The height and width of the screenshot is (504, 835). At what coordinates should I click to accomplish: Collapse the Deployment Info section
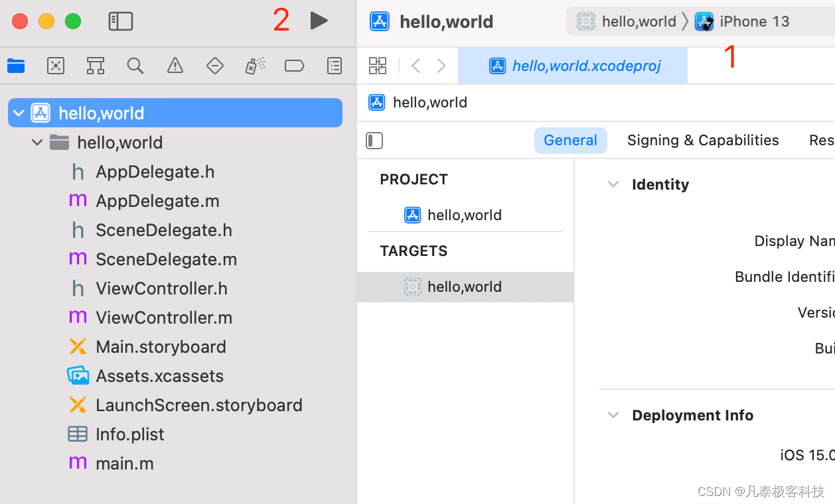pos(613,415)
